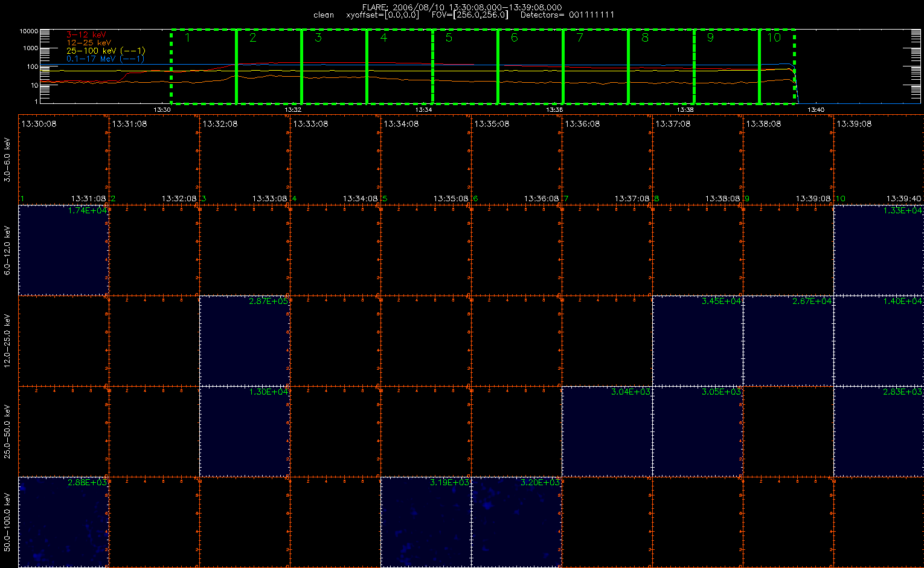The height and width of the screenshot is (568, 924).
Task: Click the FLARE 2006/08/10 title text
Action: coord(461,7)
